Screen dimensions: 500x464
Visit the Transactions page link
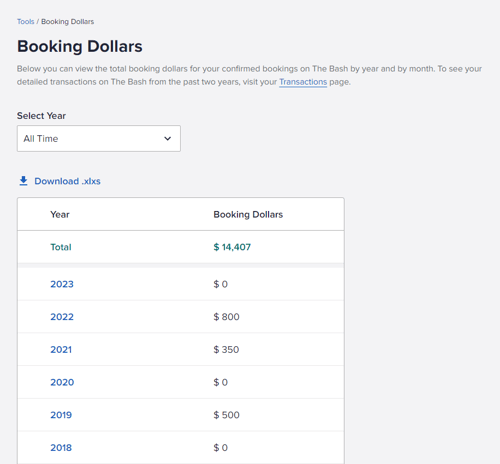tap(303, 82)
